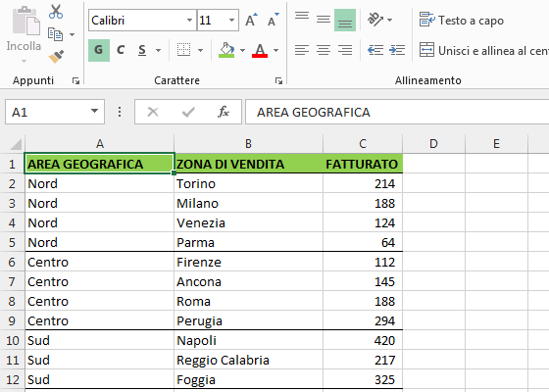
Task: Select column C header
Action: coord(363,143)
